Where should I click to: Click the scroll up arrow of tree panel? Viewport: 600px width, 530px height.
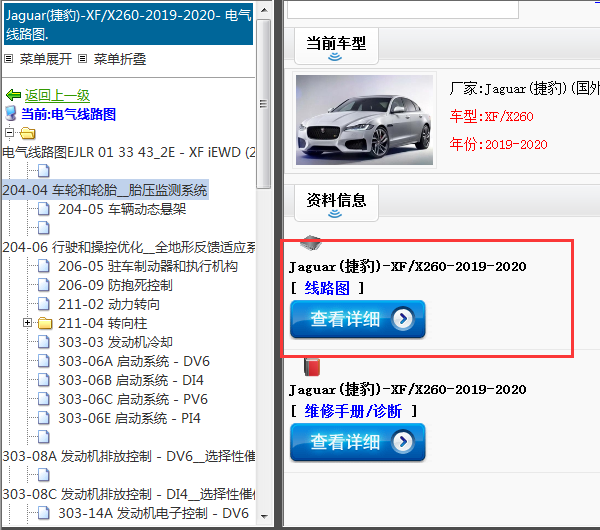[264, 10]
